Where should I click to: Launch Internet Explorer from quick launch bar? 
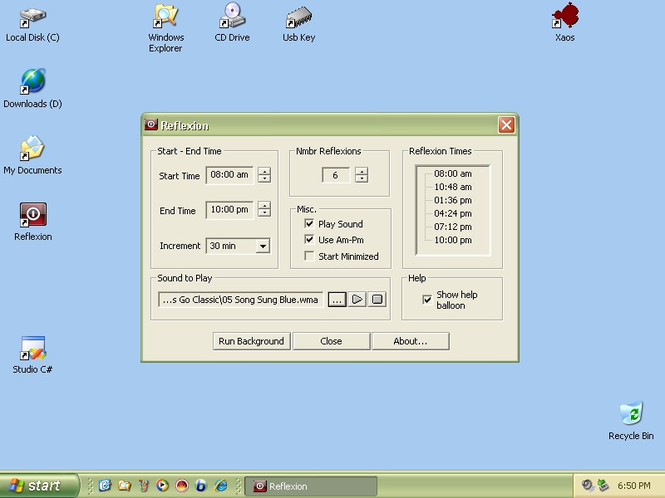221,485
